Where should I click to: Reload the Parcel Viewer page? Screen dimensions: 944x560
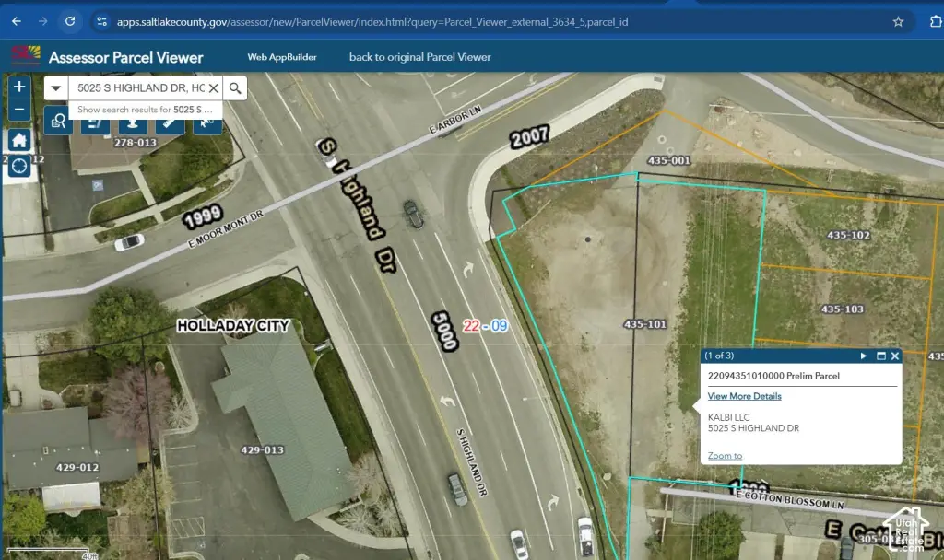coord(70,22)
